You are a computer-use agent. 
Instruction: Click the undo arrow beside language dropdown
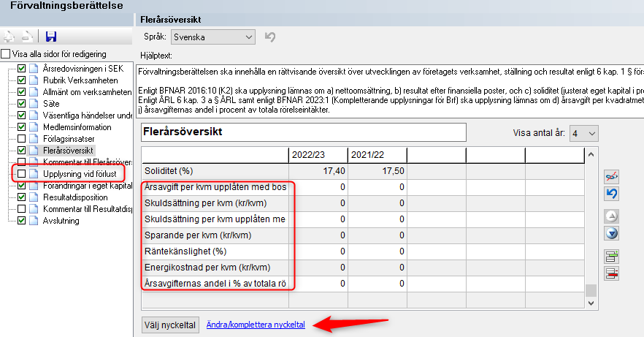click(x=270, y=37)
